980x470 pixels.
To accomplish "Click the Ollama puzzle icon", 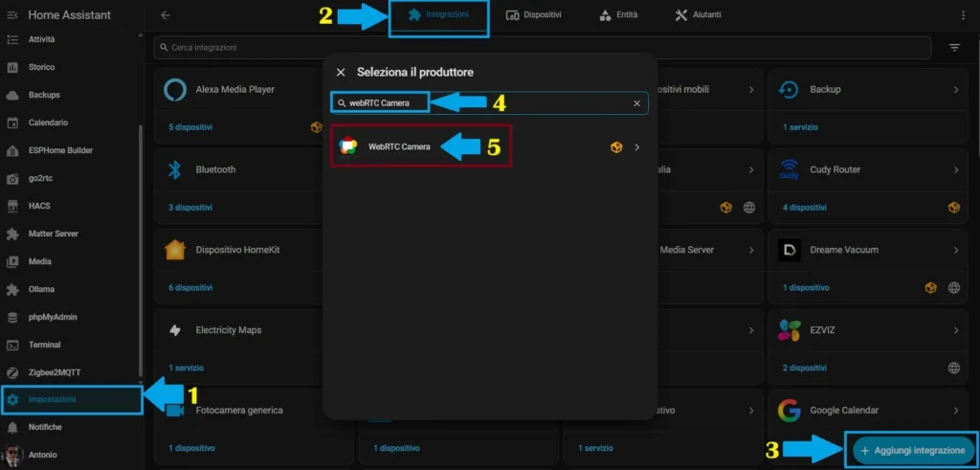I will coord(11,289).
